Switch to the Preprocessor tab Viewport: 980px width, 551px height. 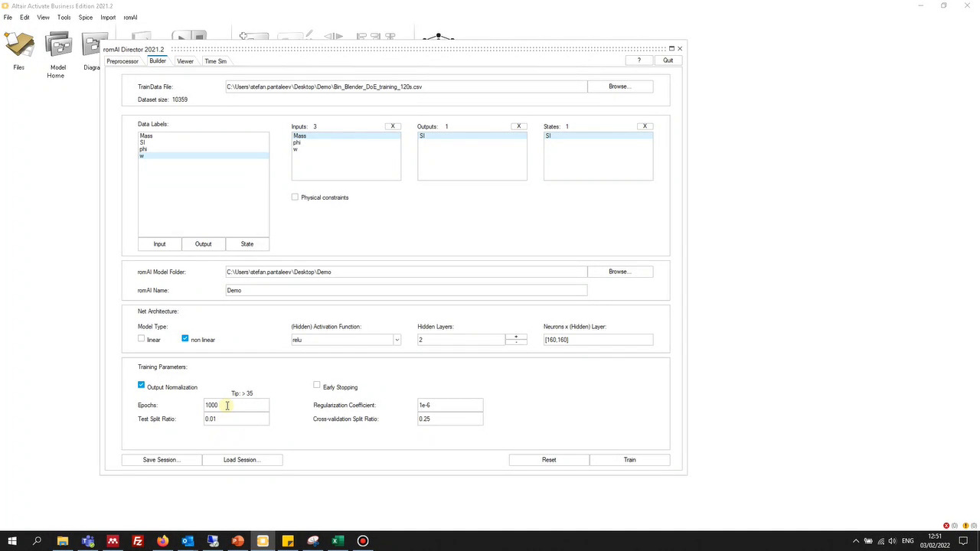pos(122,61)
